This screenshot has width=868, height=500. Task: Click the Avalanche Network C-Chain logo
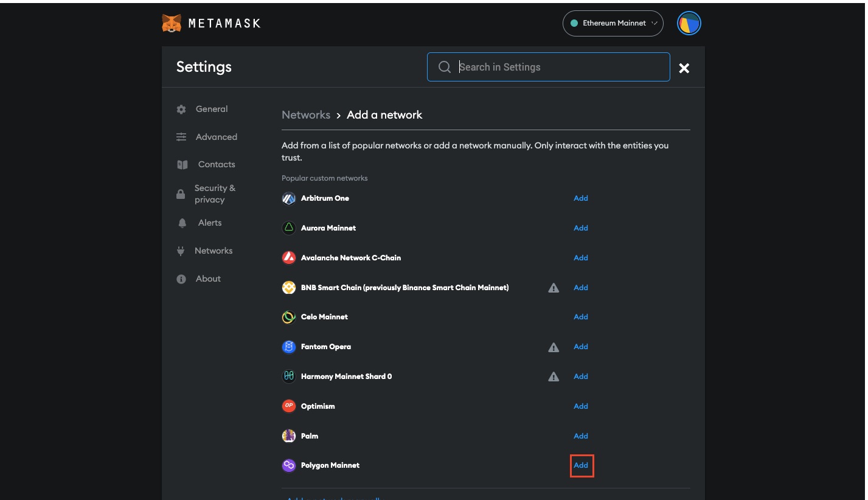pyautogui.click(x=288, y=257)
